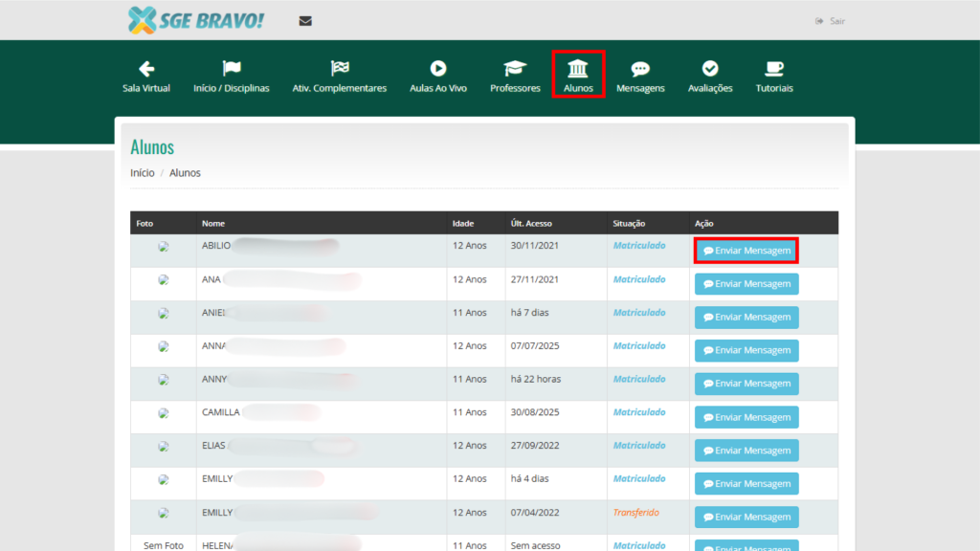This screenshot has height=551, width=980.
Task: Click the photo thumbnail in ANA's row
Action: pos(164,280)
